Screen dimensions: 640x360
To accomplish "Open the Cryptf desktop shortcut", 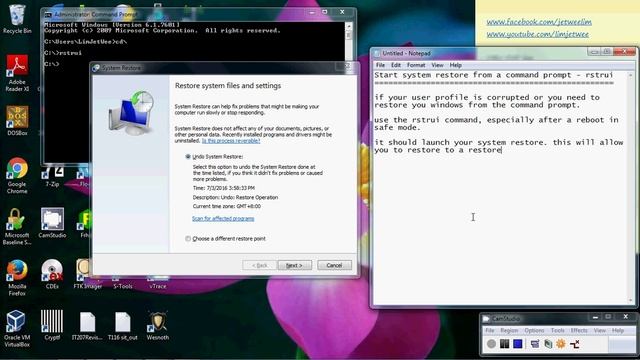I will (52, 325).
